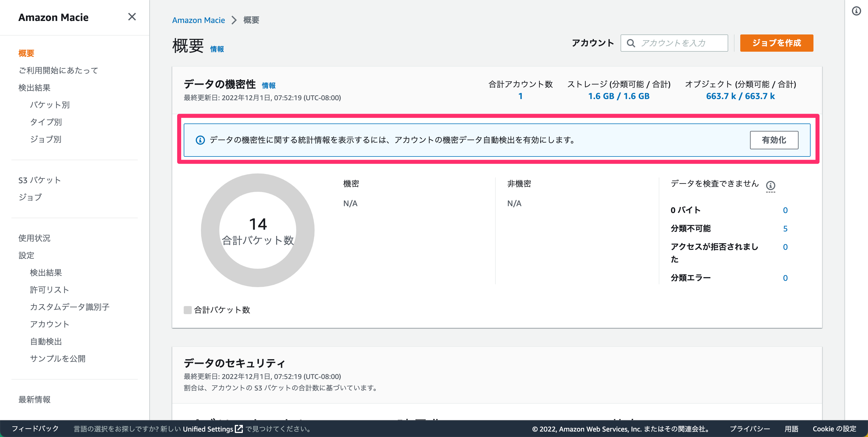
Task: Select S3 バケット in sidebar
Action: (40, 180)
